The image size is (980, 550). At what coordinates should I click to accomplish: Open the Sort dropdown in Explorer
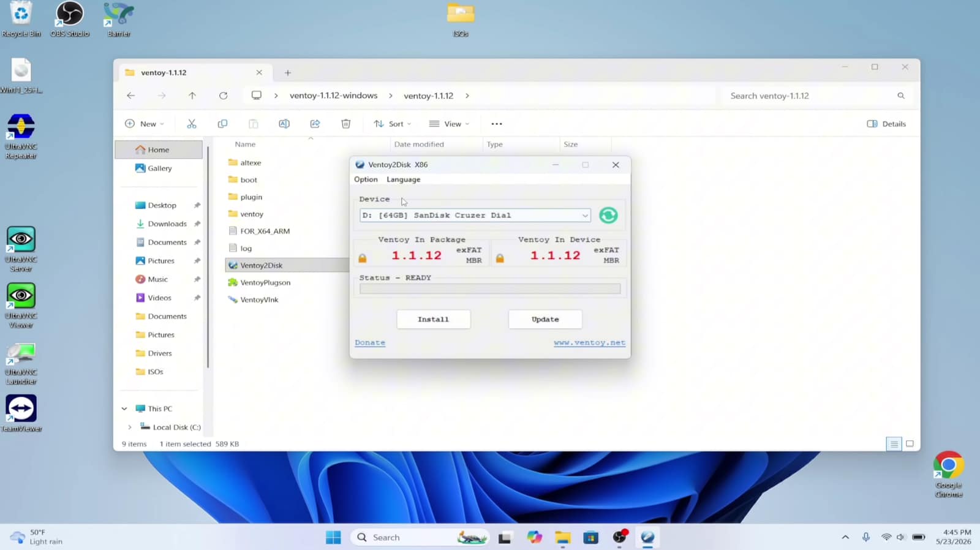tap(393, 124)
